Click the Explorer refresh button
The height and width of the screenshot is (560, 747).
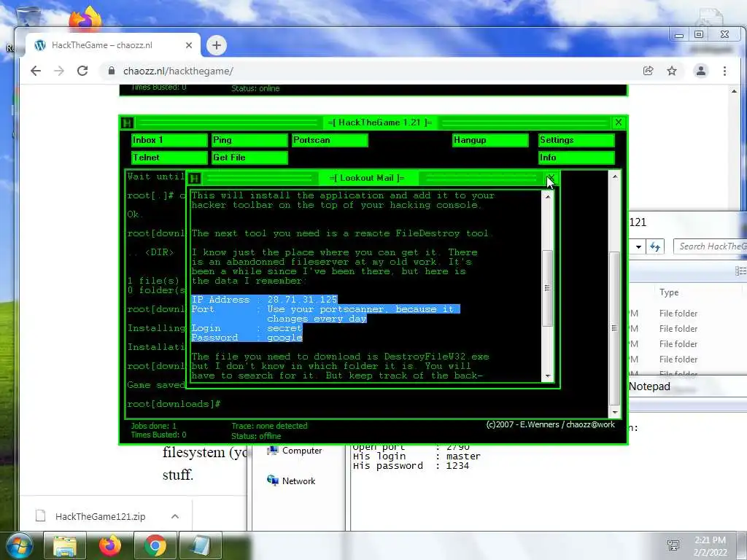point(655,246)
